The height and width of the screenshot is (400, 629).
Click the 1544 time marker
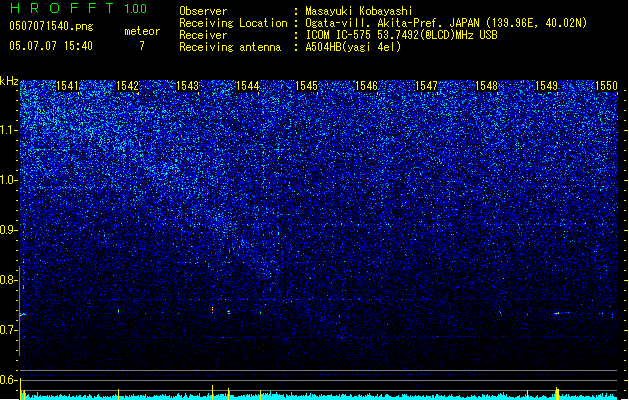tap(247, 86)
